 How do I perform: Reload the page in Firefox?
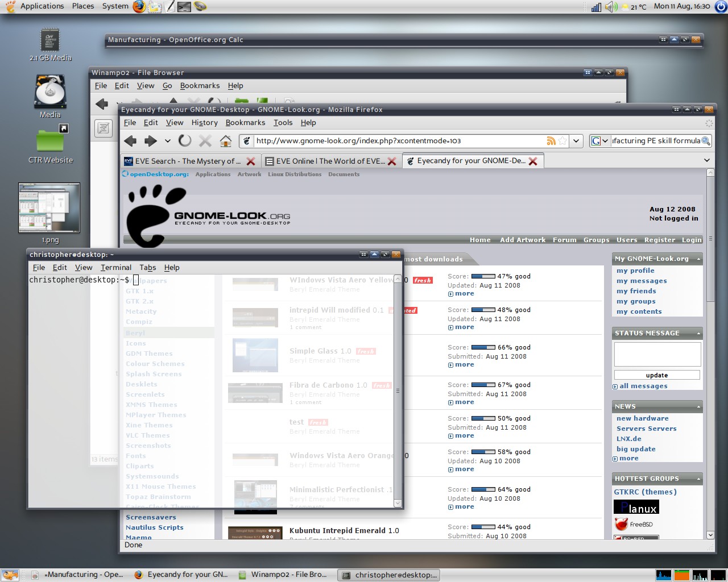(x=185, y=140)
